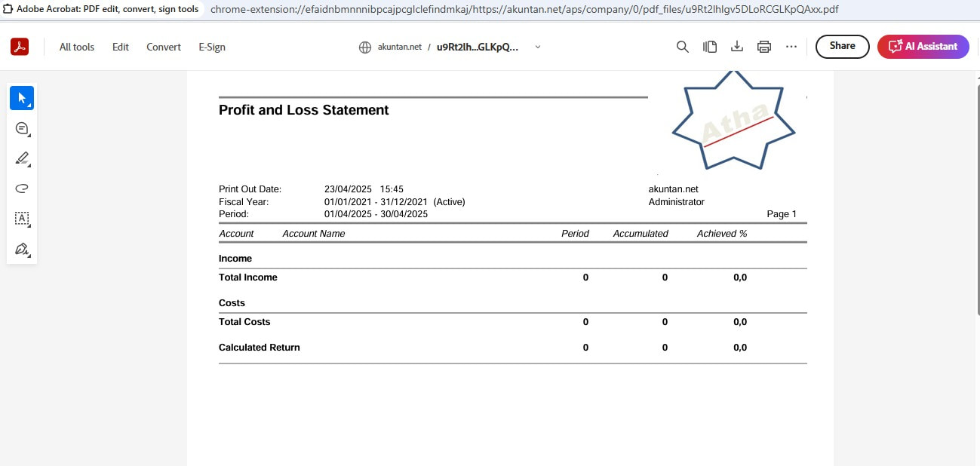This screenshot has height=466, width=980.
Task: Open the more options ellipsis menu
Action: pyautogui.click(x=791, y=47)
